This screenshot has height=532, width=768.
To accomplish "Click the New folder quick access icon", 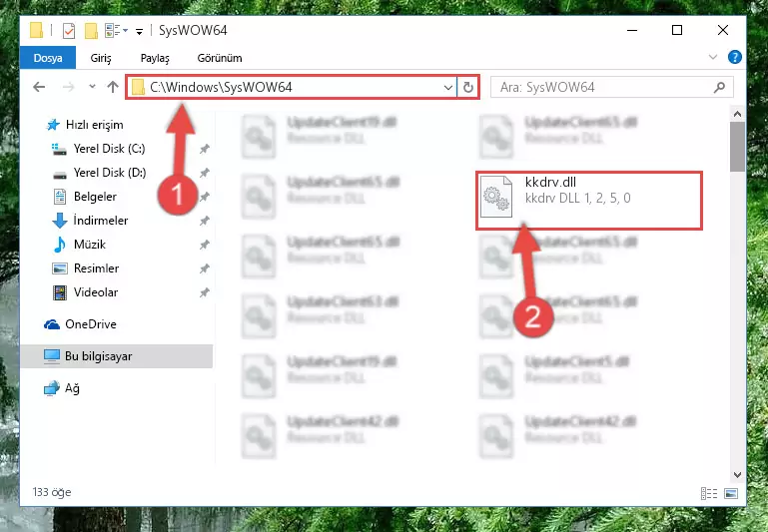I will pos(91,31).
